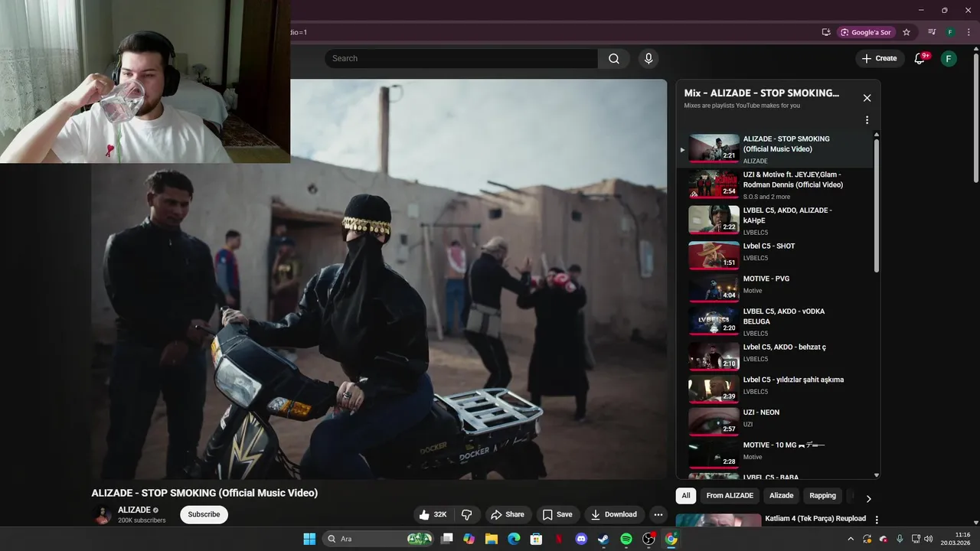Close the Mix playlist panel
The height and width of the screenshot is (551, 980).
click(x=867, y=98)
